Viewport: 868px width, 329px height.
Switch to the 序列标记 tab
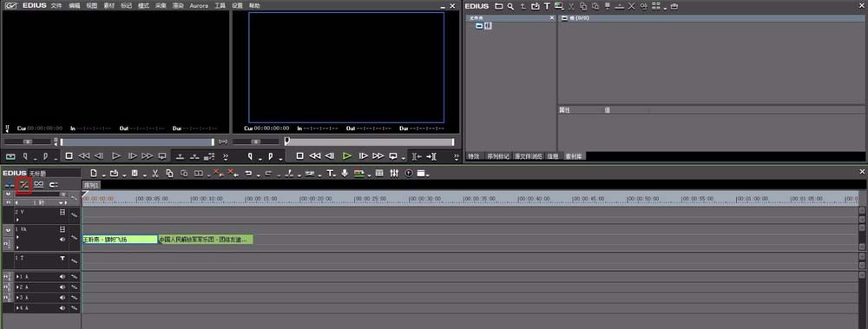[498, 156]
